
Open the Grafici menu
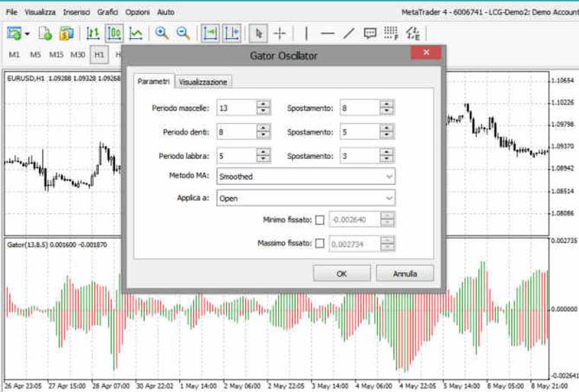pos(107,12)
